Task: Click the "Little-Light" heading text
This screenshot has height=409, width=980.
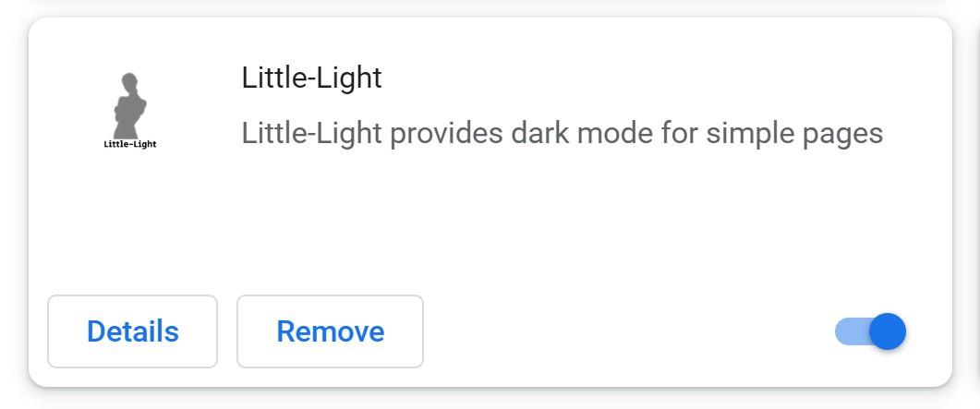Action: 311,78
